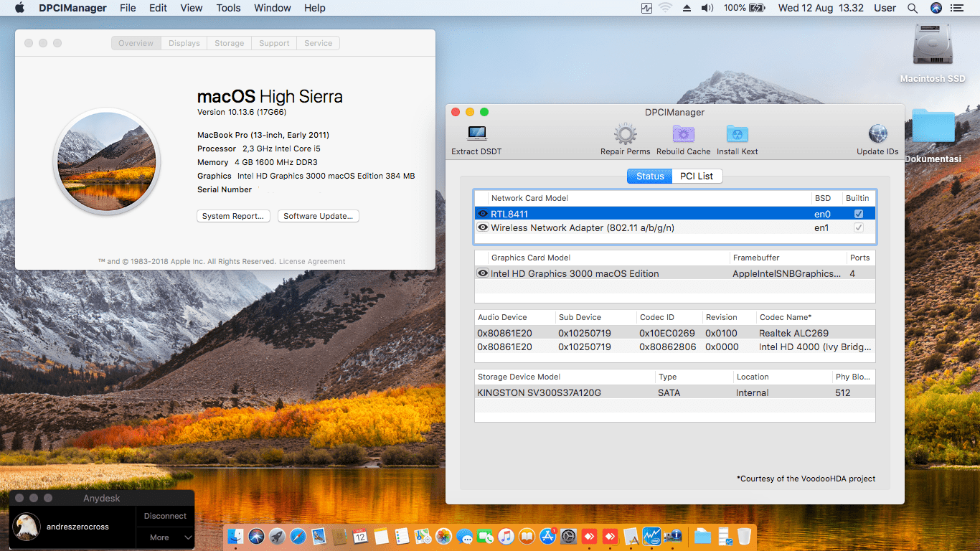This screenshot has width=980, height=551.
Task: Click the Extract DSDT toolbar icon
Action: pyautogui.click(x=476, y=134)
